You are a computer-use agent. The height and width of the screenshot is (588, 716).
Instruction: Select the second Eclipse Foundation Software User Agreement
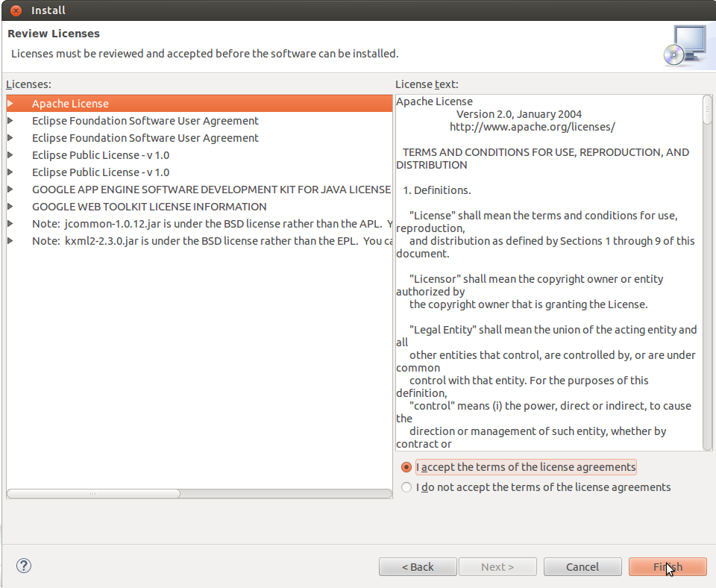point(145,138)
